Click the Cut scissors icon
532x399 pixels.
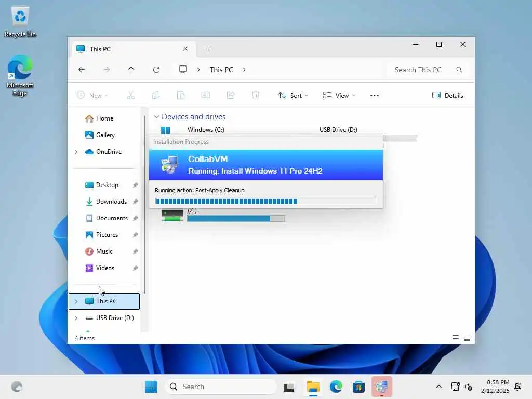[x=130, y=96]
